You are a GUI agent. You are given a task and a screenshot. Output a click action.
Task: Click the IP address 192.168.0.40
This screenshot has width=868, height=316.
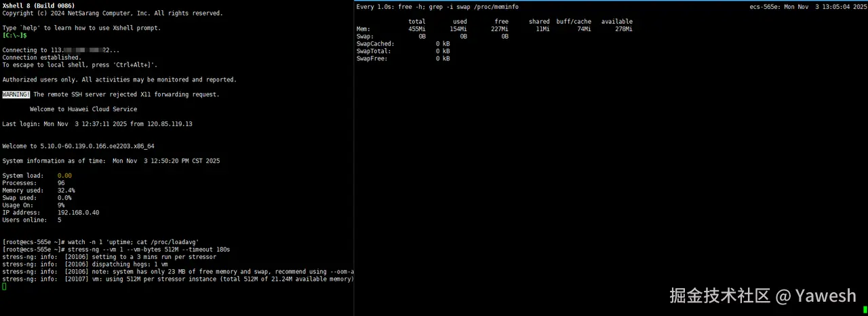[x=78, y=213]
